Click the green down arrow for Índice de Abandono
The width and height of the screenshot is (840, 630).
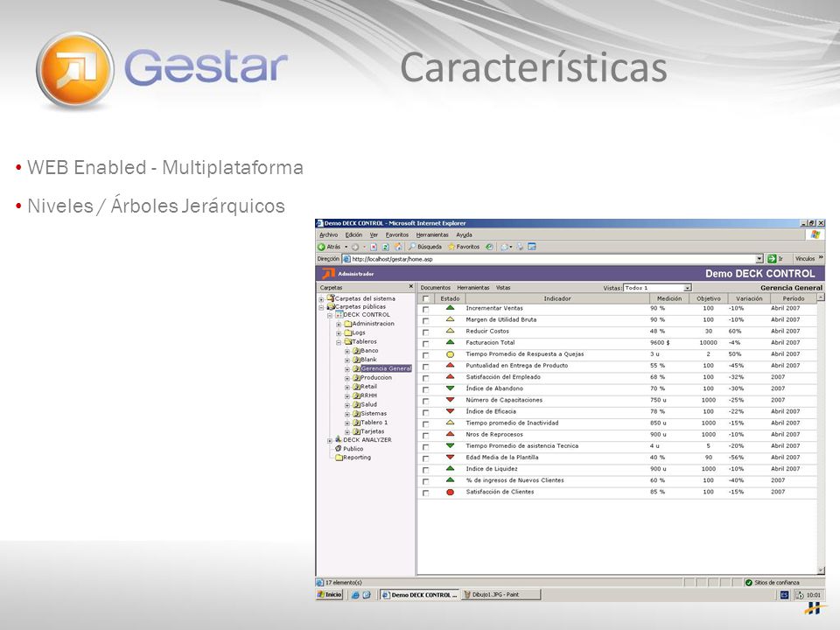pyautogui.click(x=450, y=388)
